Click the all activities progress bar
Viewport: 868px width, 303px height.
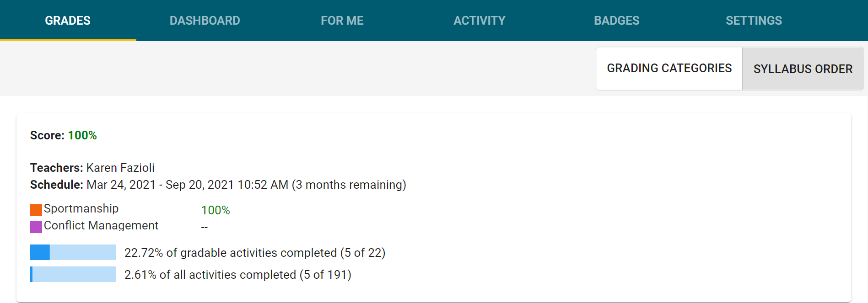coord(73,274)
